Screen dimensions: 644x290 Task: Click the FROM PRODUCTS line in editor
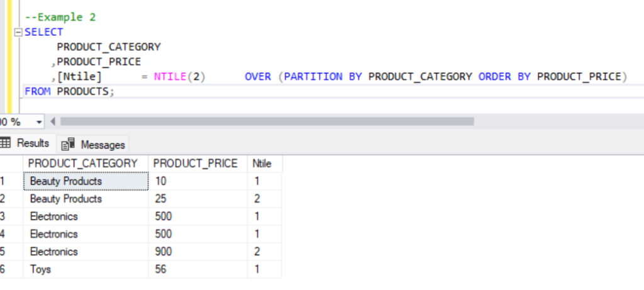click(x=69, y=92)
